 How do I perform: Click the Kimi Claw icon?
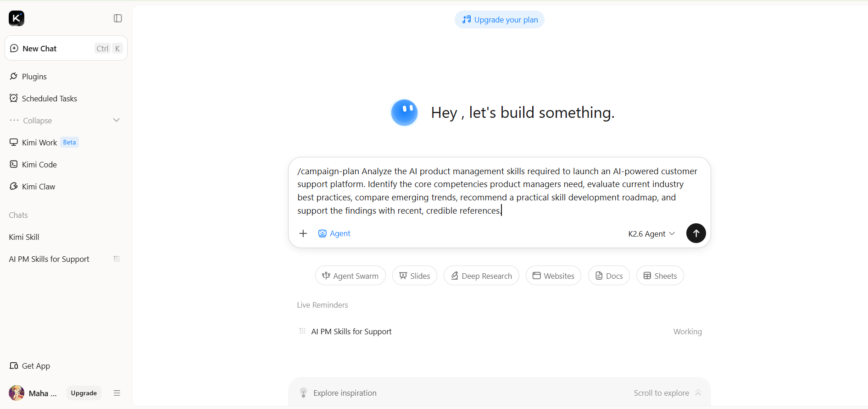pos(14,186)
